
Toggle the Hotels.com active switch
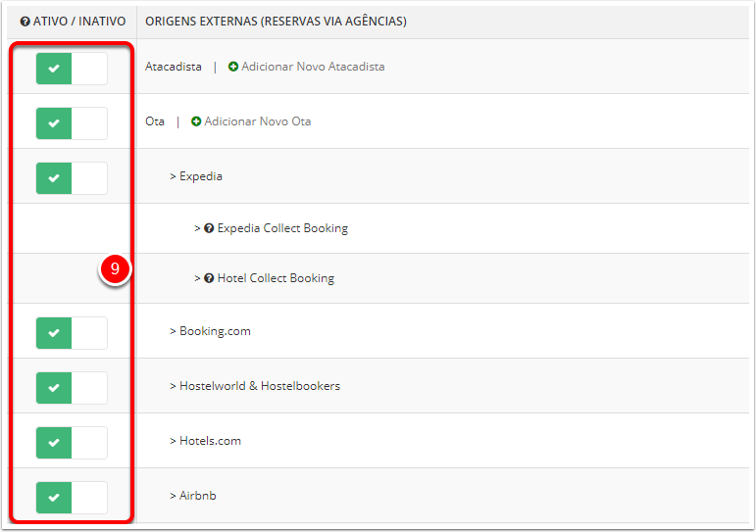[x=72, y=443]
